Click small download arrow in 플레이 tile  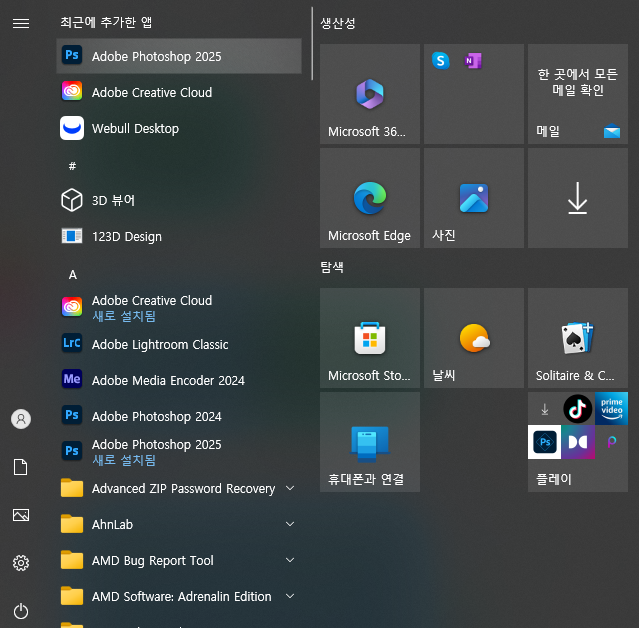pyautogui.click(x=544, y=409)
